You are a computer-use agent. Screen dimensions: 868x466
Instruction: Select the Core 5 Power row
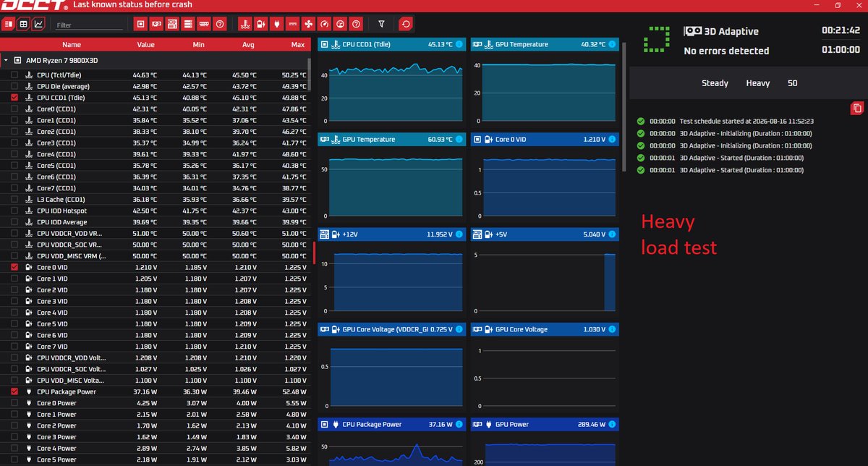[155, 459]
